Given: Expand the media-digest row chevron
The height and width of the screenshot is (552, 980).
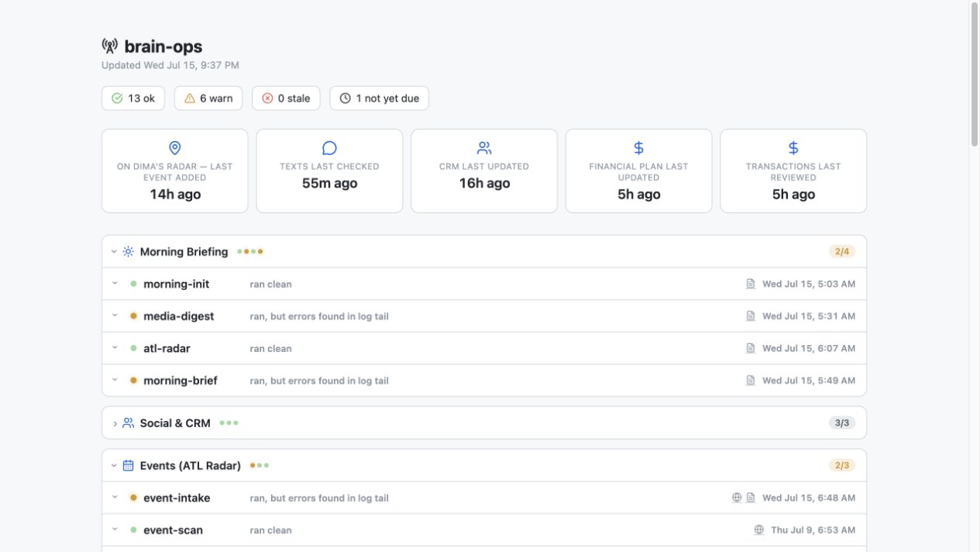Looking at the screenshot, I should coord(115,316).
